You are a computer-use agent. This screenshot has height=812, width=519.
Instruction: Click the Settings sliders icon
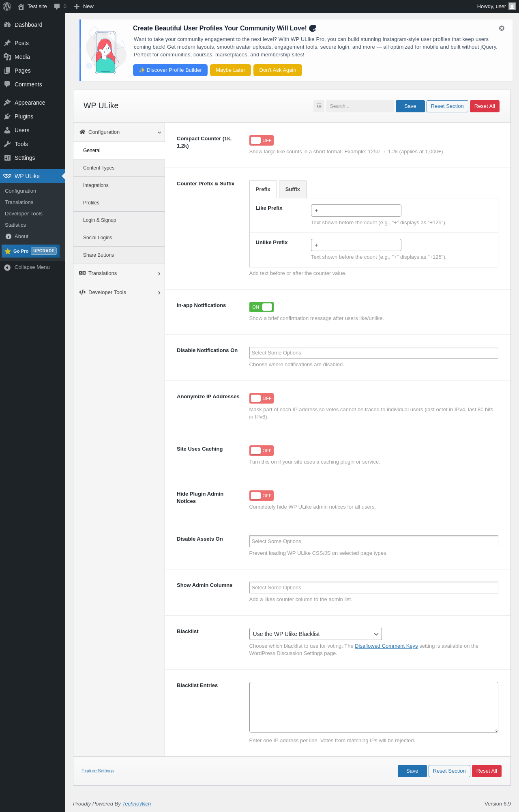coord(7,158)
